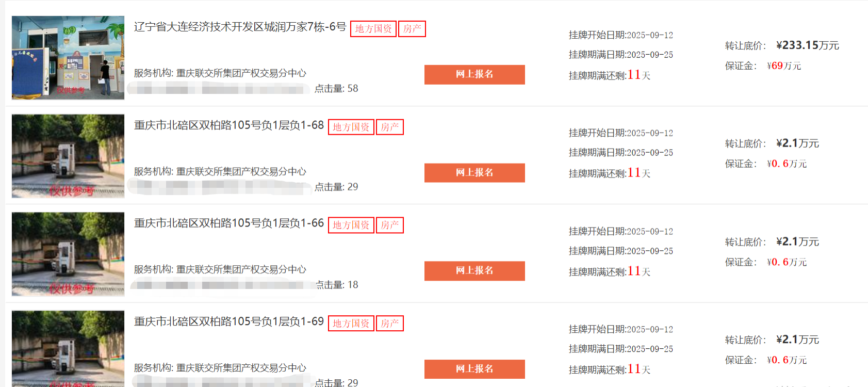Screen dimensions: 868x387
Task: Select 地方国资 tag on listing 负1-69
Action: pos(351,323)
